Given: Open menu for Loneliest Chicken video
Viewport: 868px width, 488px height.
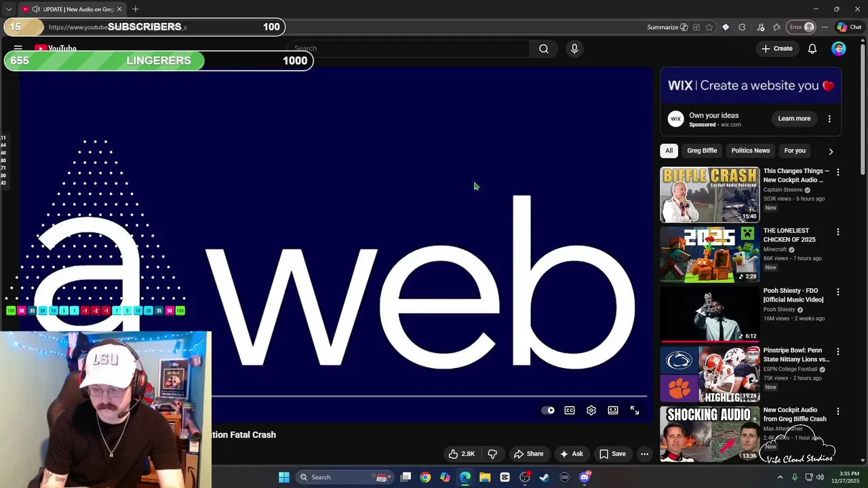Looking at the screenshot, I should [x=838, y=232].
